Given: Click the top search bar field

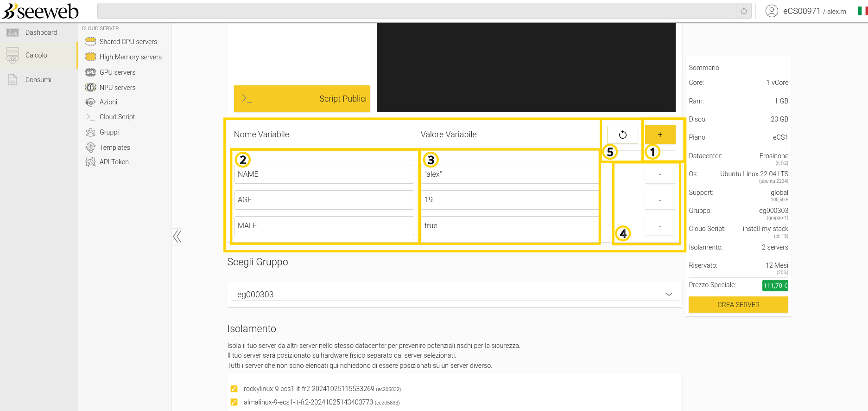Looking at the screenshot, I should pyautogui.click(x=417, y=11).
